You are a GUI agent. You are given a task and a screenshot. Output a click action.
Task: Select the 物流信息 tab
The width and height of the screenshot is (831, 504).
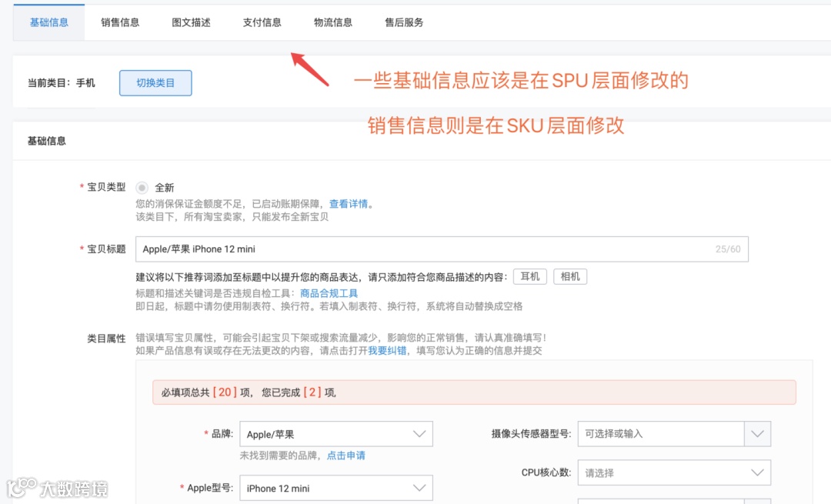click(333, 22)
